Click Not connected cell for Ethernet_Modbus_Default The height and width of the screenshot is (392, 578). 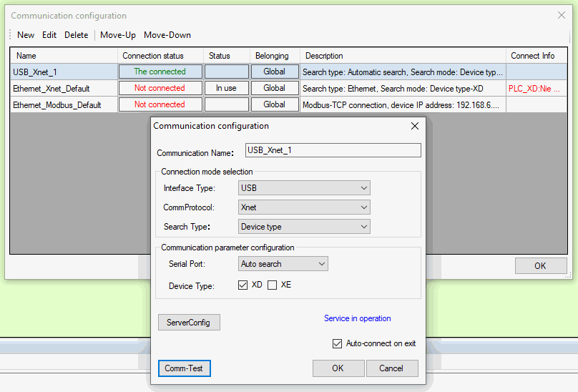click(x=160, y=104)
